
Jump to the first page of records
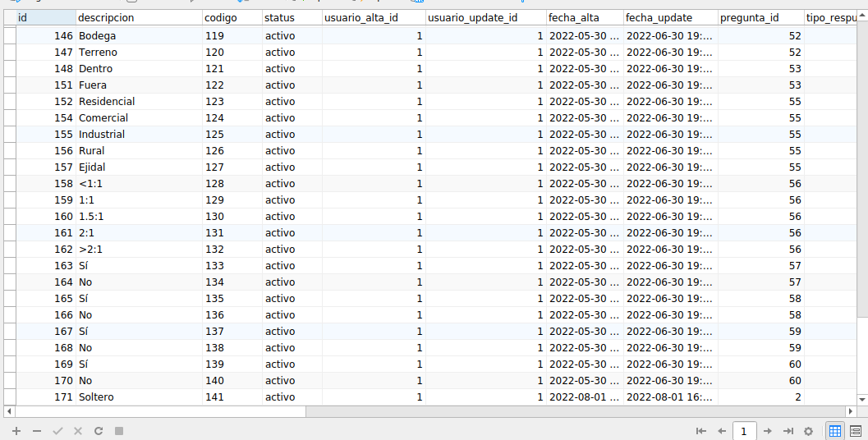coord(700,431)
